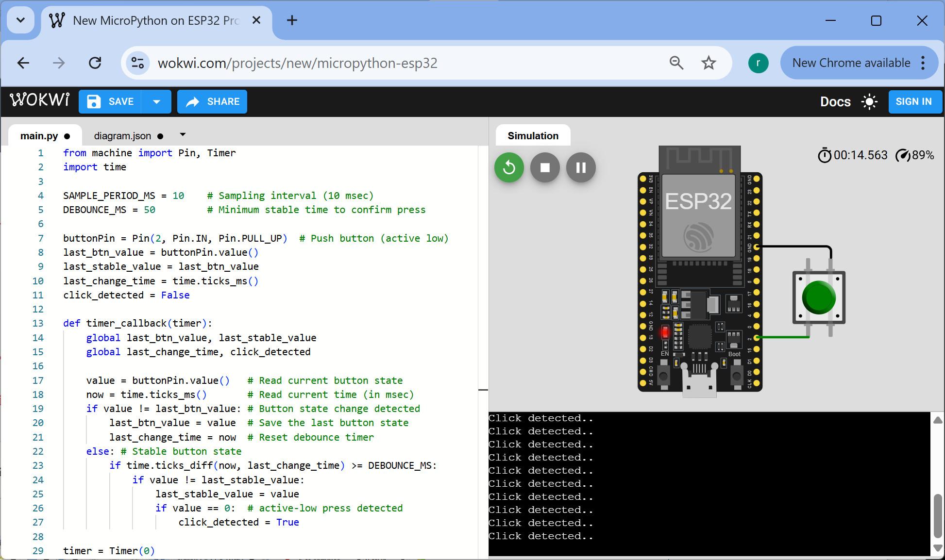Click the black GND wire to the button
This screenshot has width=945, height=560.
(x=796, y=247)
